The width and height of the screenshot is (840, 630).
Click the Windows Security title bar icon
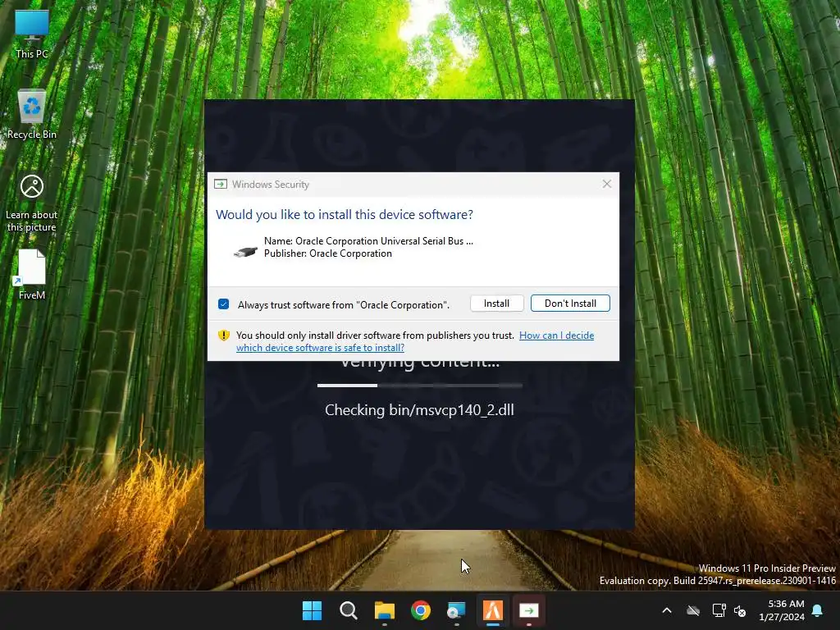pos(221,185)
